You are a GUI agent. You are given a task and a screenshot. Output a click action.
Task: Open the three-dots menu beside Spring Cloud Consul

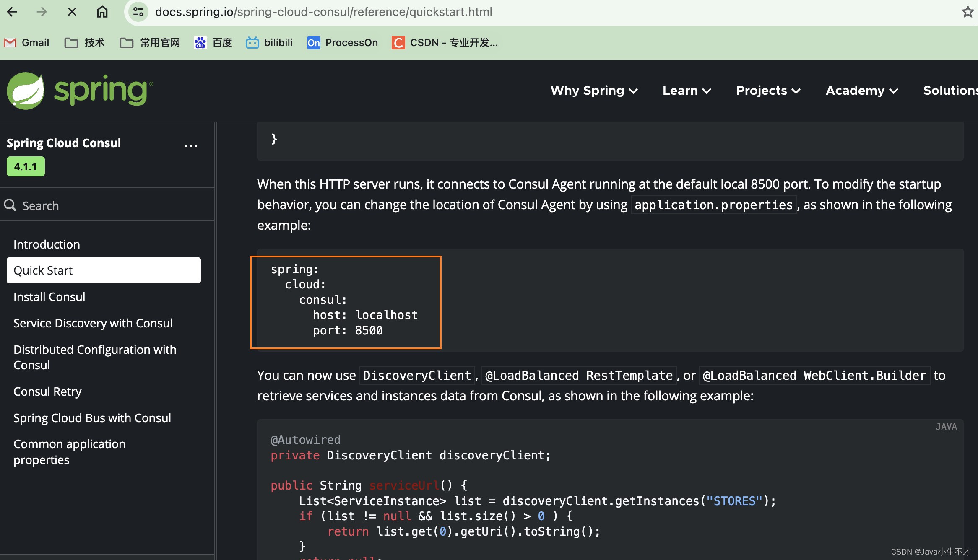click(191, 145)
